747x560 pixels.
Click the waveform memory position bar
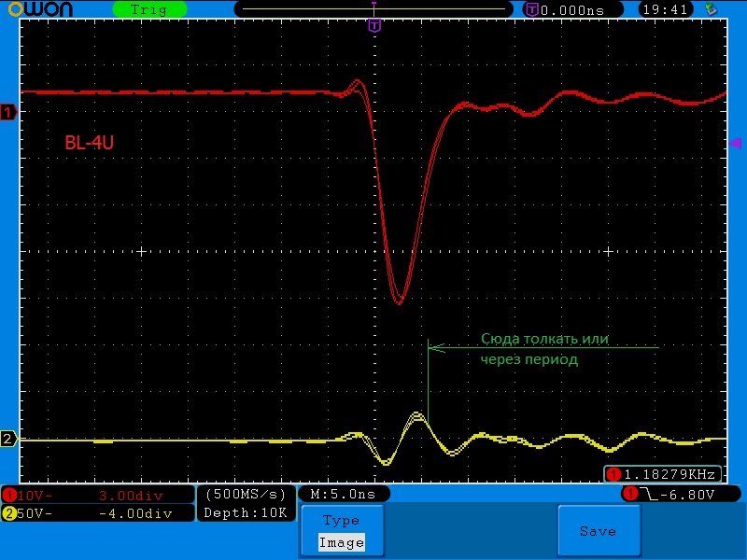(x=373, y=9)
